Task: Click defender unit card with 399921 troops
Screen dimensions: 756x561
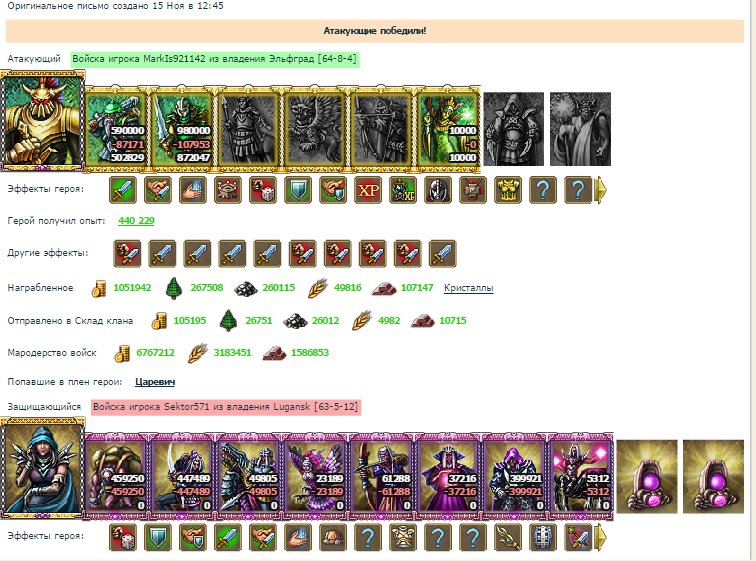Action: 514,477
